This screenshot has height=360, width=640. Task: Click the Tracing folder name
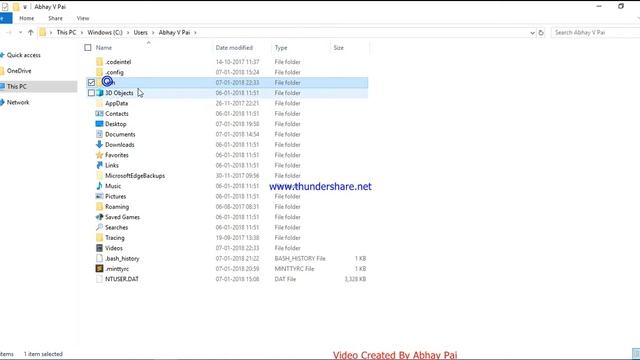click(115, 238)
